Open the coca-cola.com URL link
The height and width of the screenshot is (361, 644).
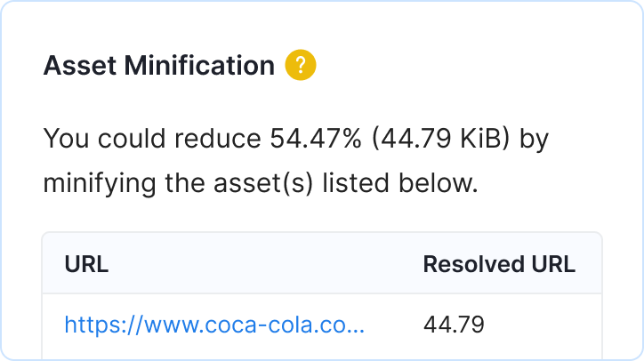pos(214,325)
